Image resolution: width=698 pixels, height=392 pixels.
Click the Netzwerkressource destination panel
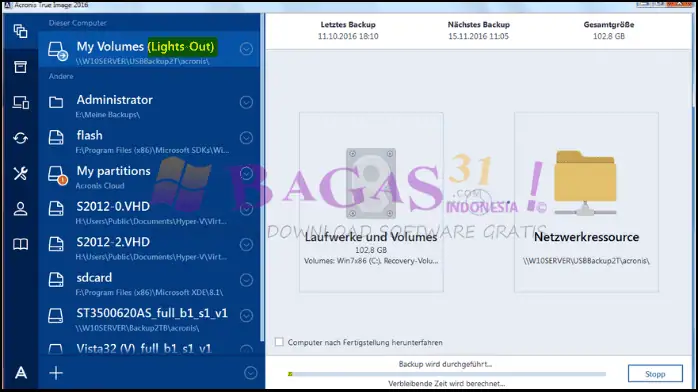click(x=586, y=202)
